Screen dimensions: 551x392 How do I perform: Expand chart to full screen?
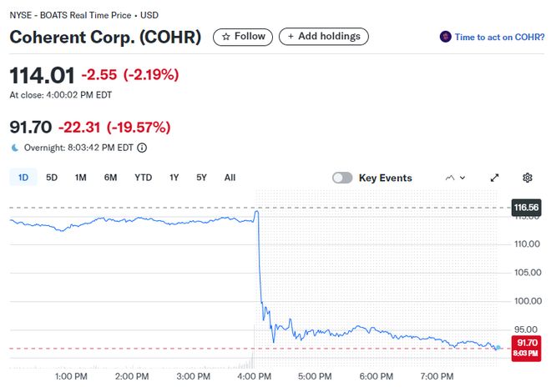[x=494, y=178]
